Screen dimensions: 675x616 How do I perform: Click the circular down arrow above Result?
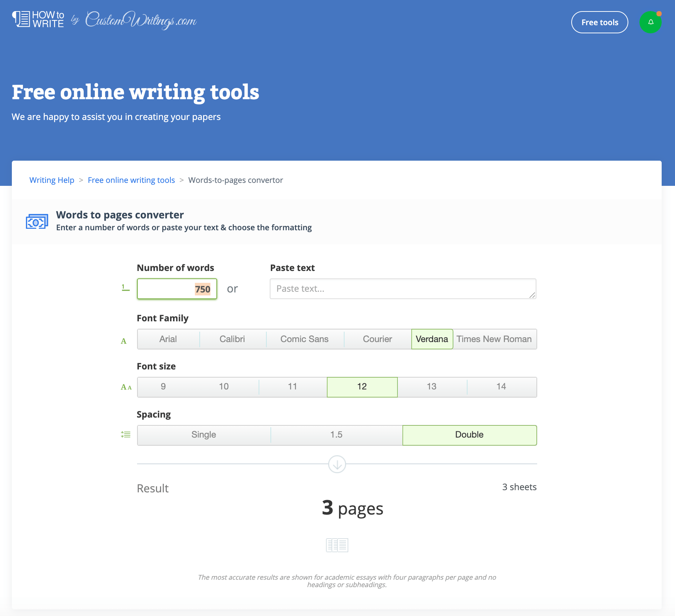pos(337,464)
